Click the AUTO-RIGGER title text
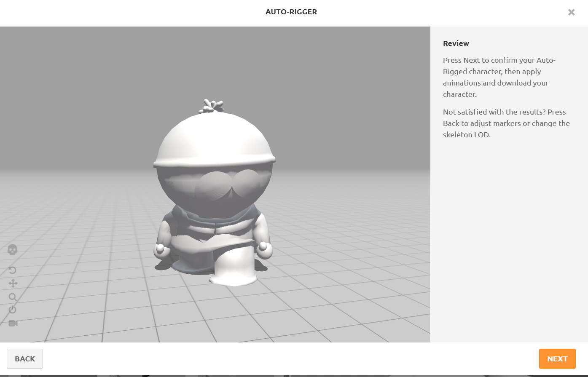This screenshot has width=588, height=377. click(x=291, y=12)
